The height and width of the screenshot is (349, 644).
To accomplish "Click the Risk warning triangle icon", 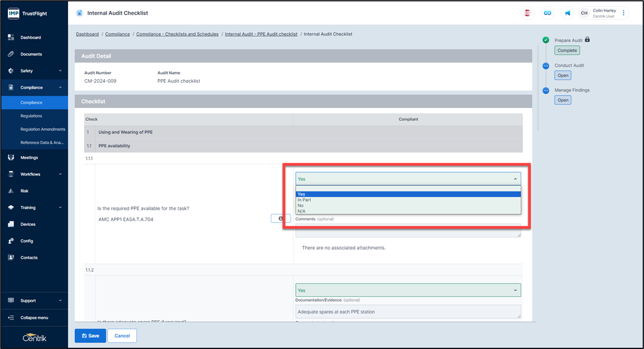I will [11, 191].
